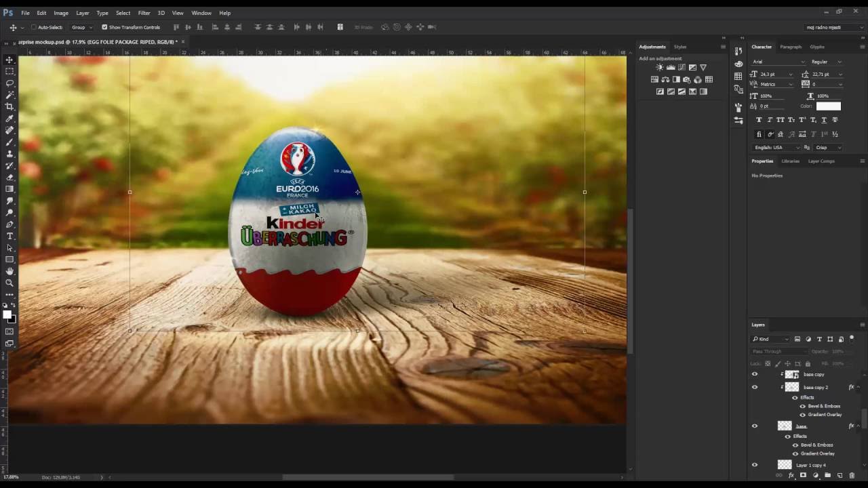Image resolution: width=868 pixels, height=488 pixels.
Task: Select the Crop tool
Action: pyautogui.click(x=9, y=106)
